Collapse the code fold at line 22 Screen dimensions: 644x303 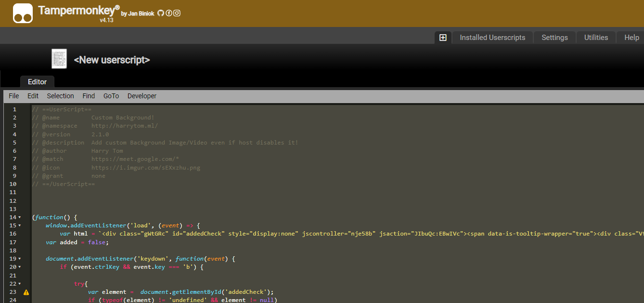click(20, 284)
